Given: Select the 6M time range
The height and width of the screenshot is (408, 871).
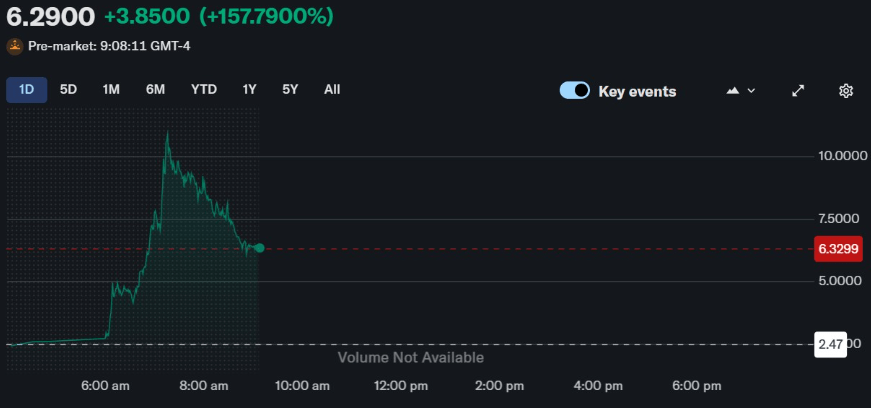Looking at the screenshot, I should (x=155, y=89).
